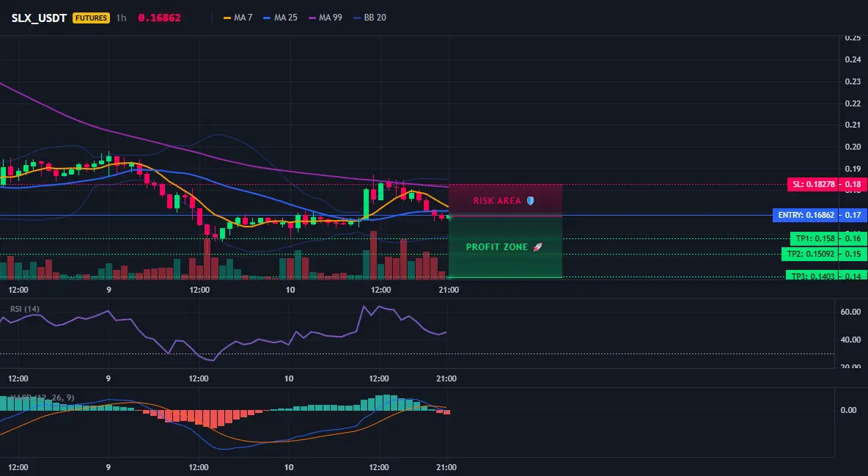Click the ENTRY: 0.16862 price label
The height and width of the screenshot is (476, 868).
(805, 215)
